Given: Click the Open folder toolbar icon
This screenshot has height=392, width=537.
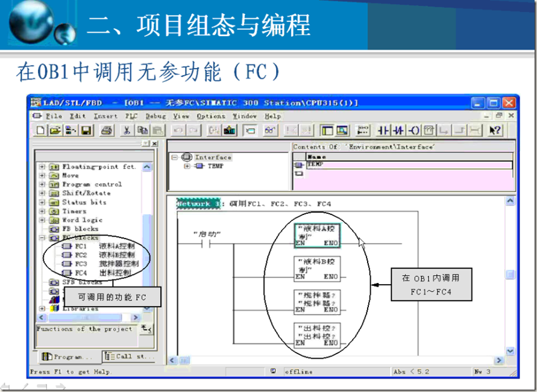Looking at the screenshot, I should 55,130.
